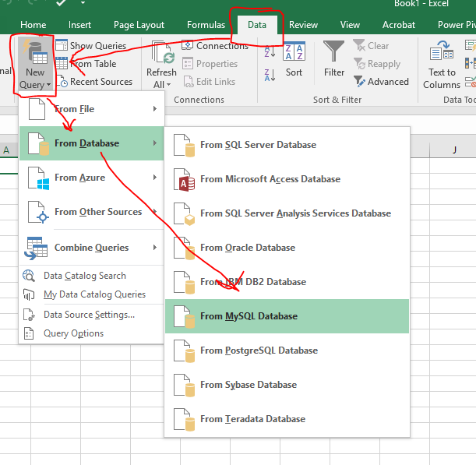Select From Microsoft Access Database
This screenshot has width=476, height=465.
tap(270, 179)
